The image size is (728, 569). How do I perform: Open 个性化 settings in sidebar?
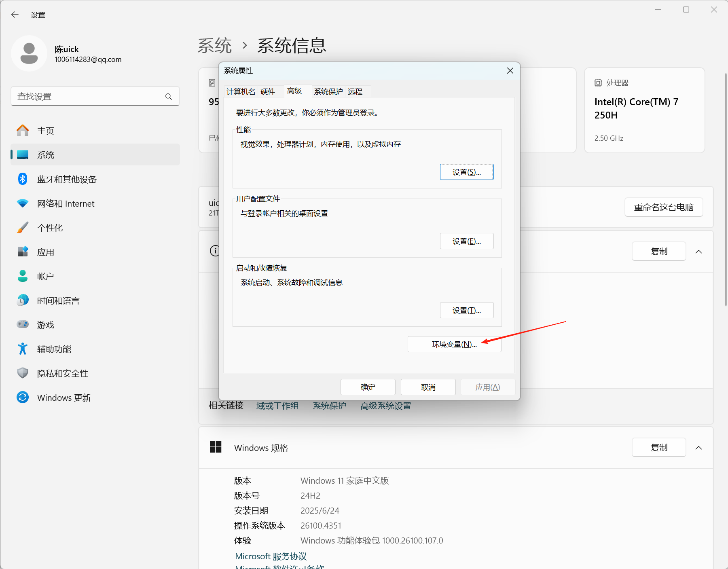(x=50, y=228)
